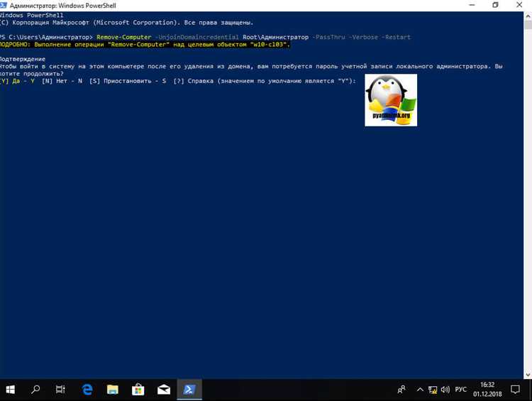This screenshot has height=401, width=532.
Task: Click the [Y] Да option text
Action: click(x=17, y=81)
